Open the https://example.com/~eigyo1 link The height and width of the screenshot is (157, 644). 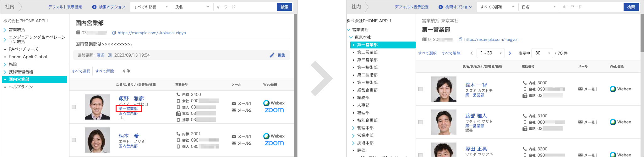491,39
